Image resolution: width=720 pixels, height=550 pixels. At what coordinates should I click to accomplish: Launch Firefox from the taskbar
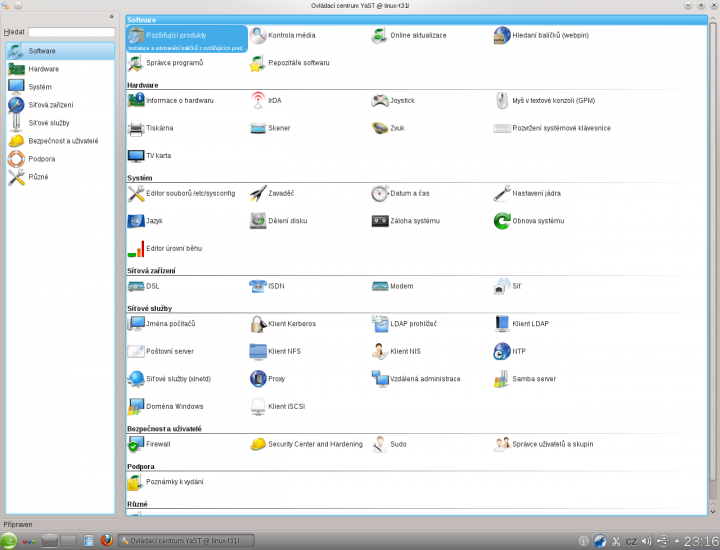click(x=107, y=540)
